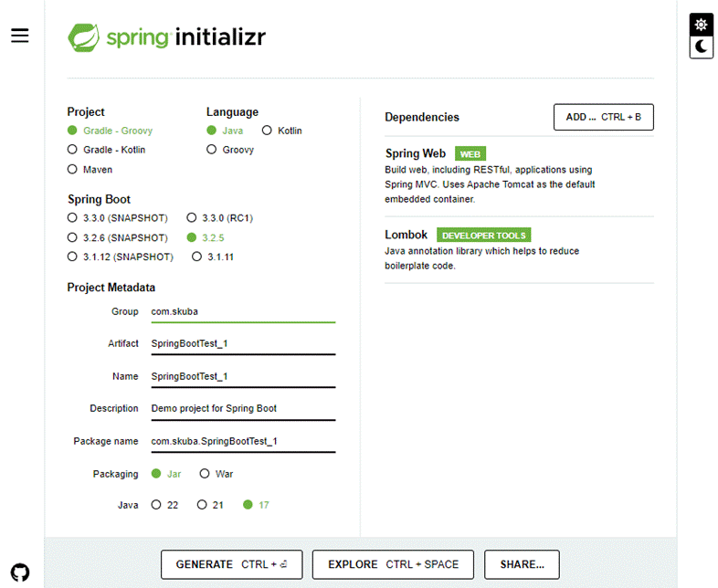The height and width of the screenshot is (588, 718).
Task: Click Lombok description about boilerplate code
Action: click(x=481, y=258)
